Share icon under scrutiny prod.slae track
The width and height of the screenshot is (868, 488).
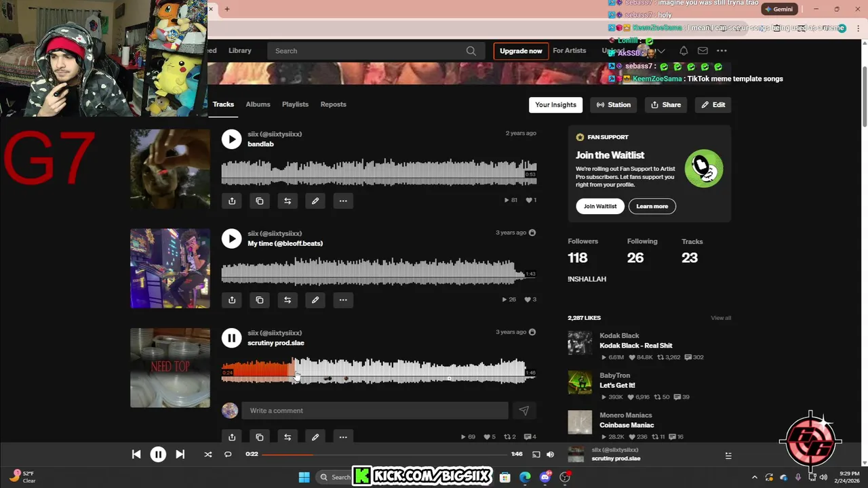click(x=232, y=437)
